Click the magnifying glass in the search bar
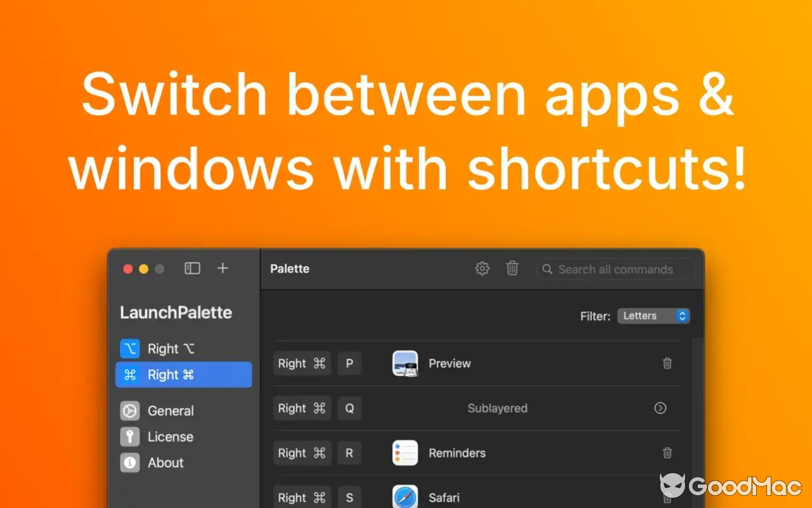The width and height of the screenshot is (812, 508). [x=547, y=269]
